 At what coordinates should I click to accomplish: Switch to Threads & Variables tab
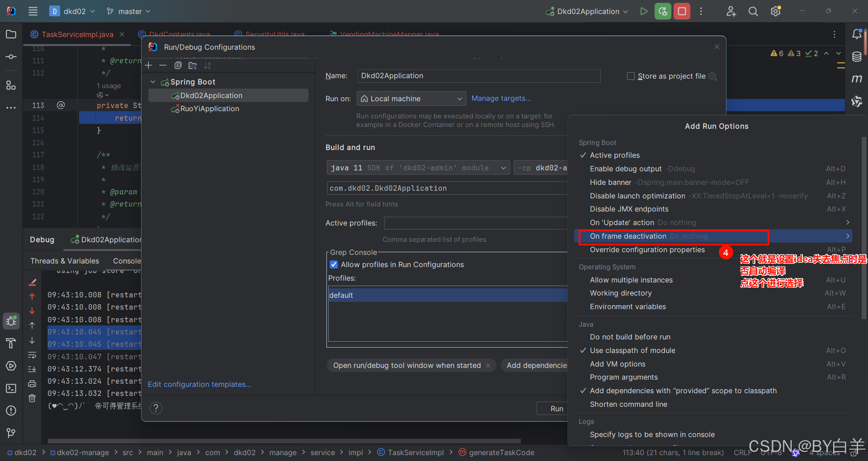pyautogui.click(x=65, y=261)
